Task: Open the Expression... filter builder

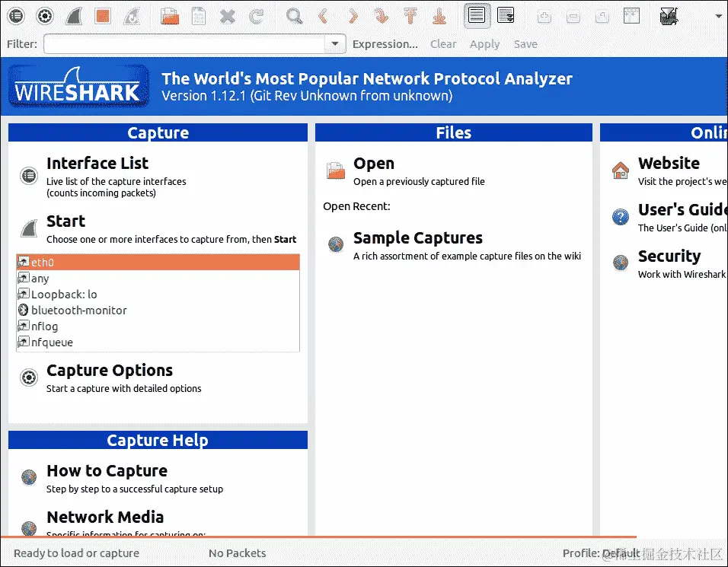Action: tap(385, 44)
